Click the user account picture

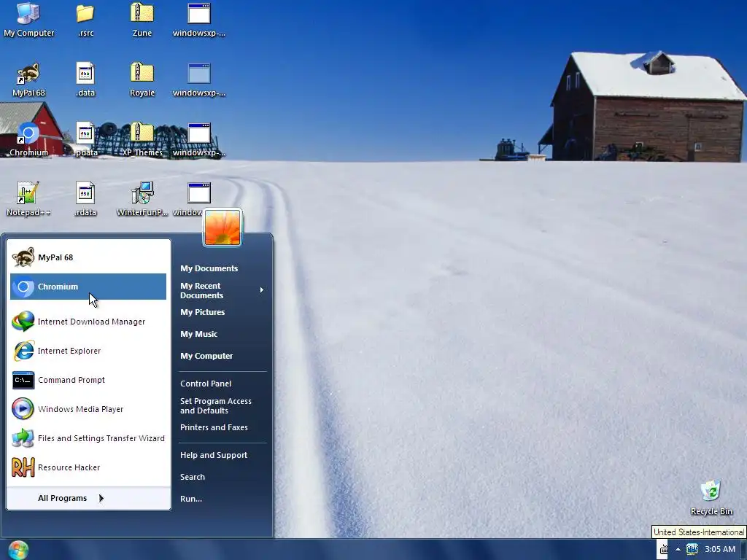click(222, 227)
